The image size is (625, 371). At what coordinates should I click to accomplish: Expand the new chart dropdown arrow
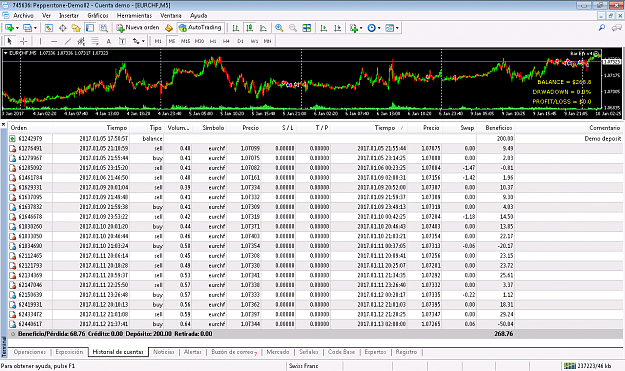tap(17, 28)
